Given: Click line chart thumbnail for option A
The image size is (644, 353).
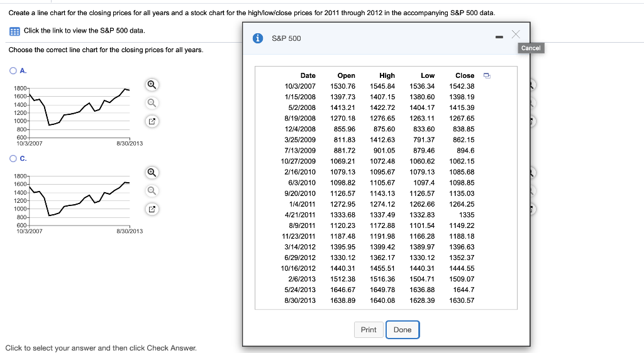Looking at the screenshot, I should click(x=79, y=116).
